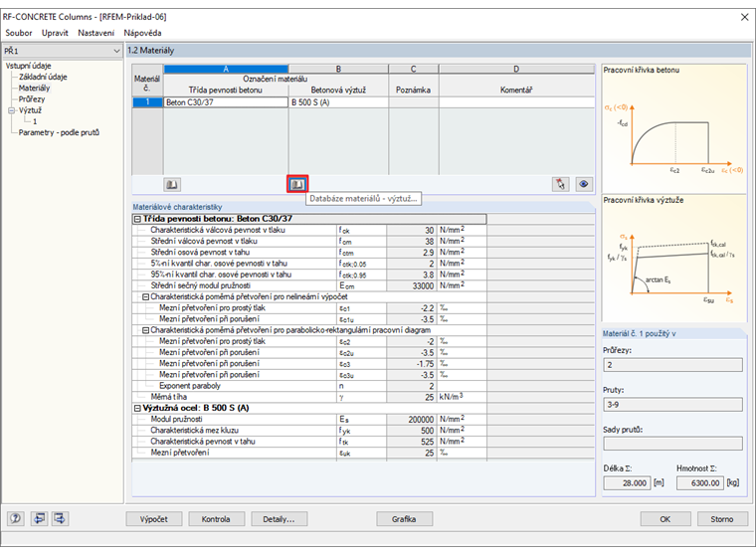Open reinforcement material database icon
Viewport: 756px width, 556px height.
click(297, 184)
